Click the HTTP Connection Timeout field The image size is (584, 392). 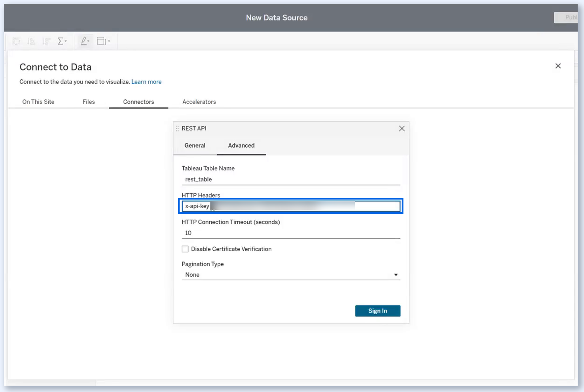pos(291,233)
